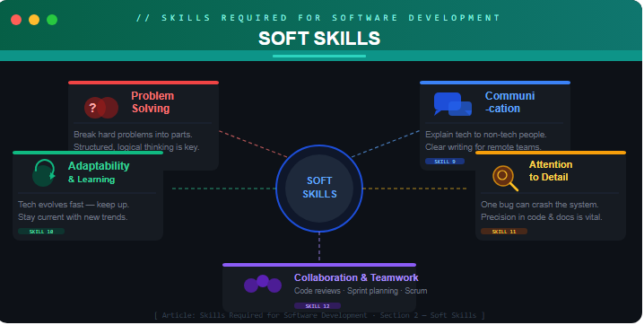Image resolution: width=644 pixels, height=325 pixels.
Task: Select the SKILL 11 badge
Action: (x=504, y=232)
